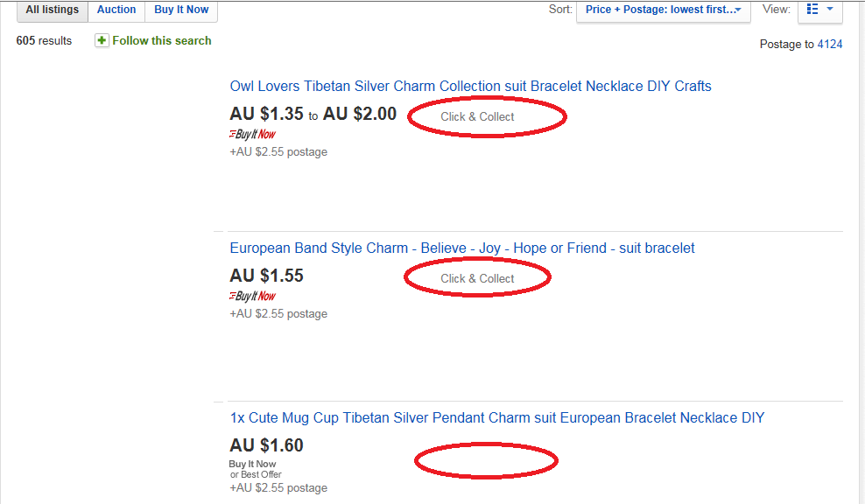865x504 pixels.
Task: Click Click & Collect on Owl Lovers listing
Action: (477, 117)
